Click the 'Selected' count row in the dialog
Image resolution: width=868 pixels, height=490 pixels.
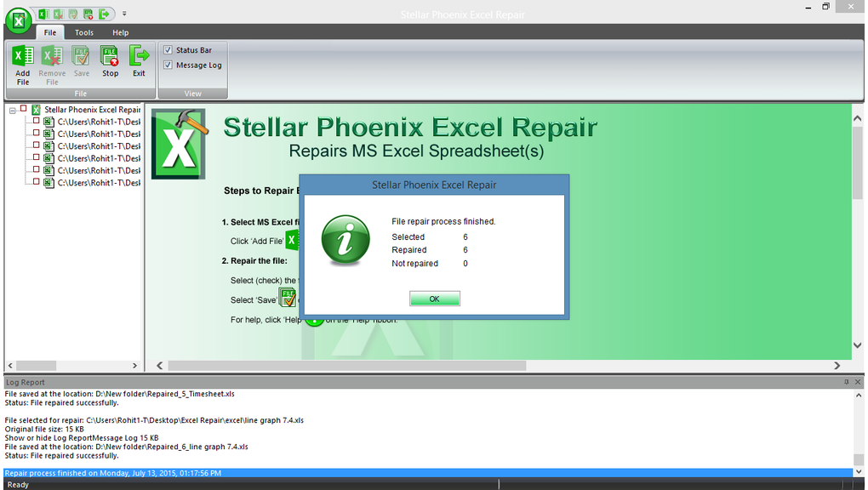pos(430,237)
